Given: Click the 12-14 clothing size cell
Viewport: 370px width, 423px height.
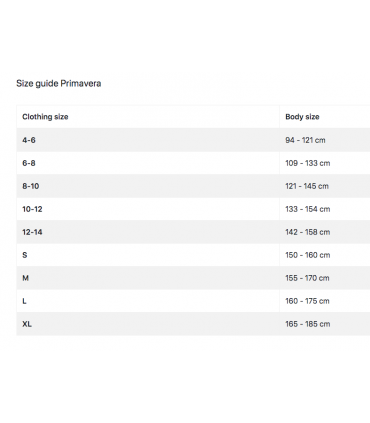Looking at the screenshot, I should tap(32, 232).
